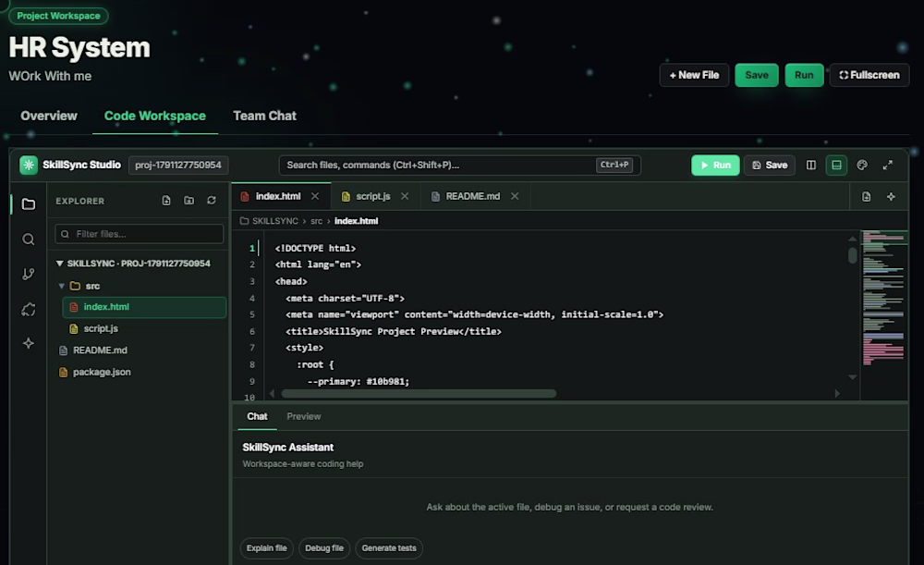
Task: Switch to the Preview tab
Action: tap(303, 416)
